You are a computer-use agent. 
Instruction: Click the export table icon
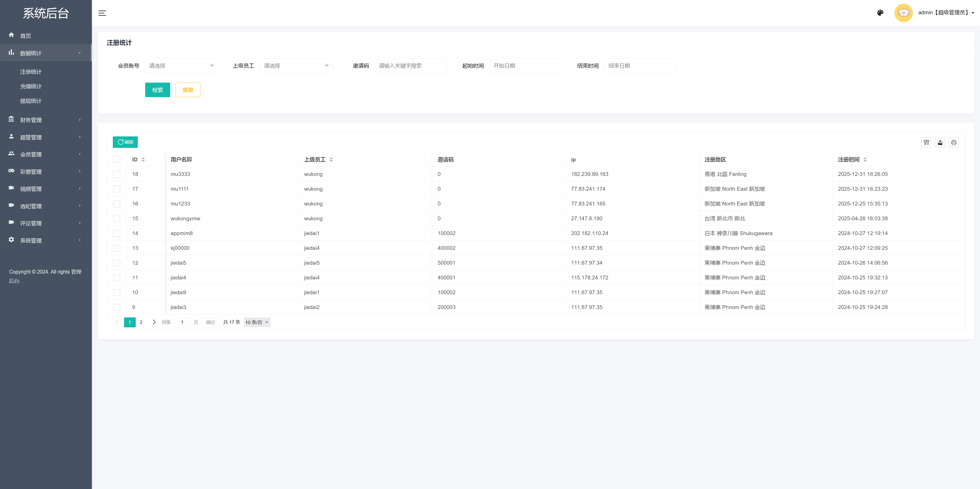[x=940, y=143]
